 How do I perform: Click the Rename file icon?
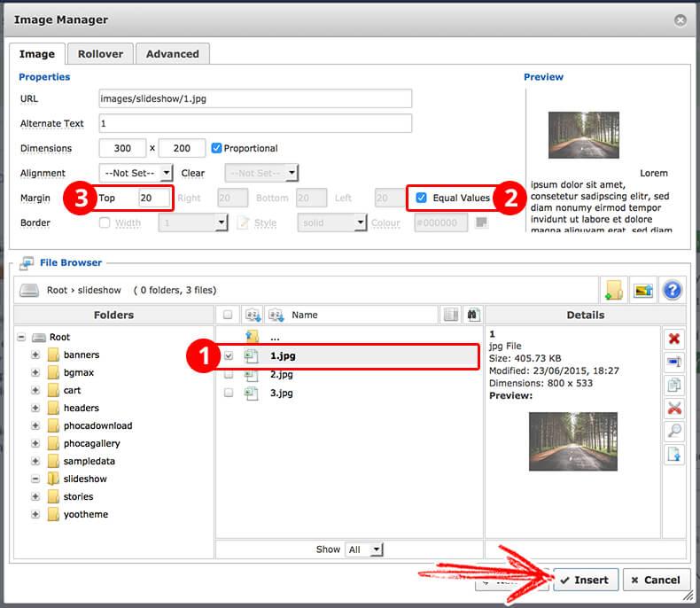tap(674, 362)
